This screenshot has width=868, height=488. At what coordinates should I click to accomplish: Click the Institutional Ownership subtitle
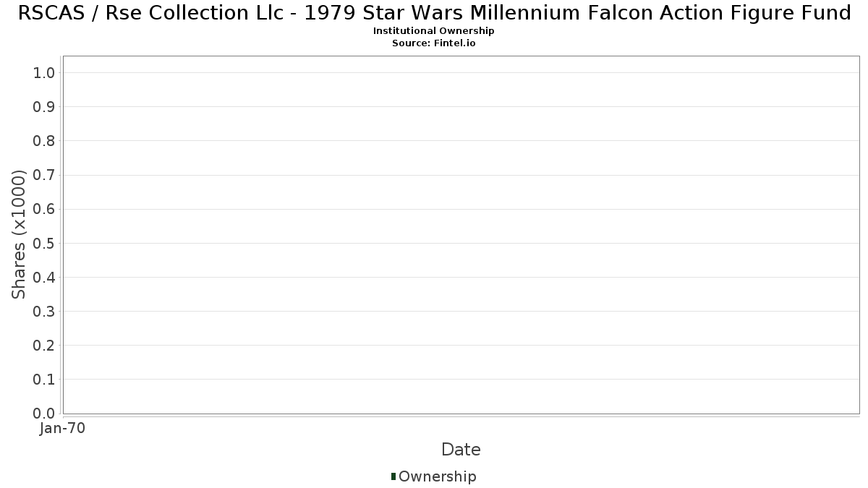click(x=434, y=31)
